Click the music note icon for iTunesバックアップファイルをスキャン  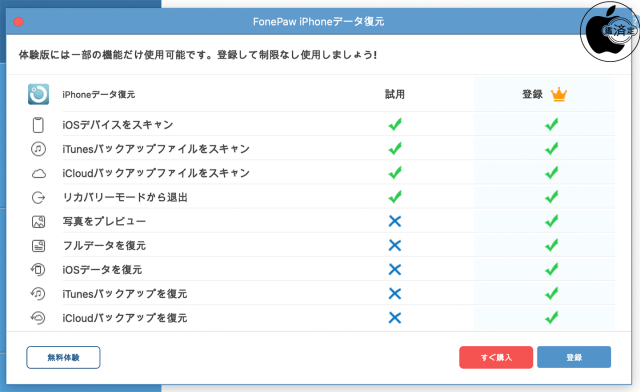[38, 149]
